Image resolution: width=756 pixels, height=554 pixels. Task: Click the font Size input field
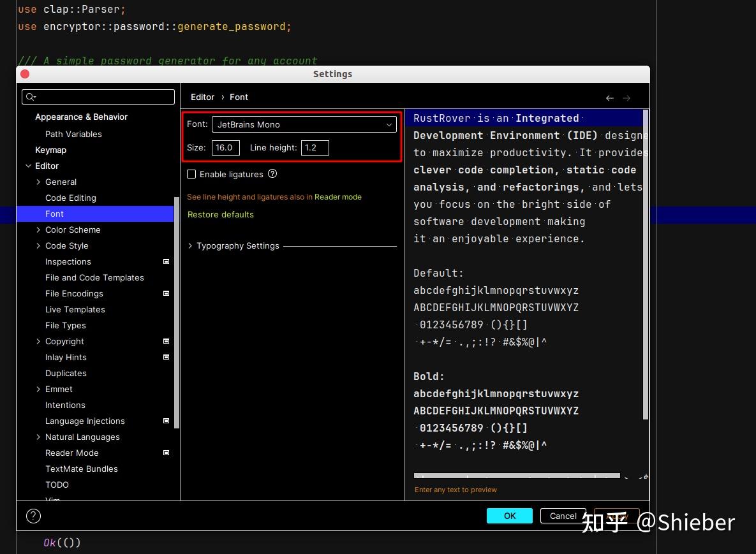(225, 147)
